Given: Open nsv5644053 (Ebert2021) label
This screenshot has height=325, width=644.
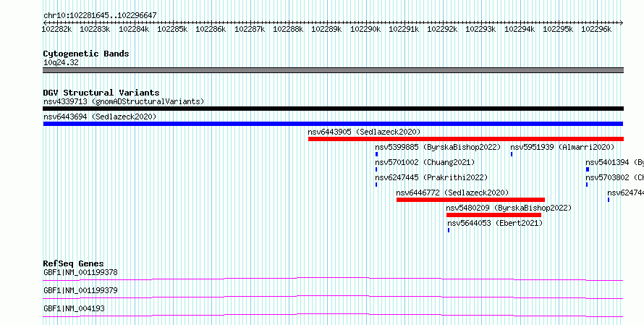Looking at the screenshot, I should (x=495, y=223).
